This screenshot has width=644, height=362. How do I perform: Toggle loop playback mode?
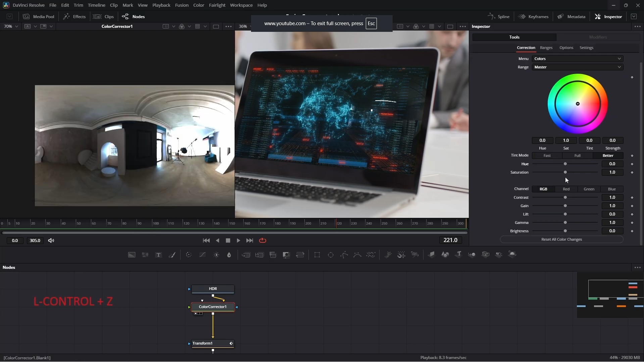(x=262, y=241)
